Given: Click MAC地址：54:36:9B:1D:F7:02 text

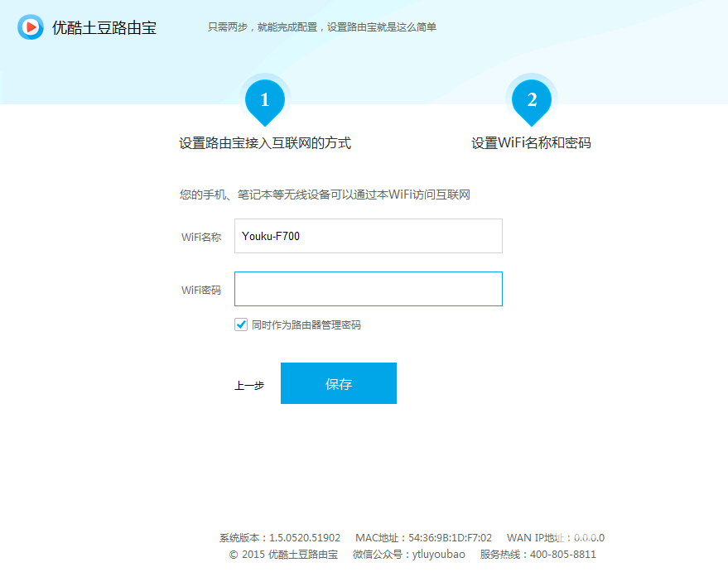Looking at the screenshot, I should pos(423,538).
